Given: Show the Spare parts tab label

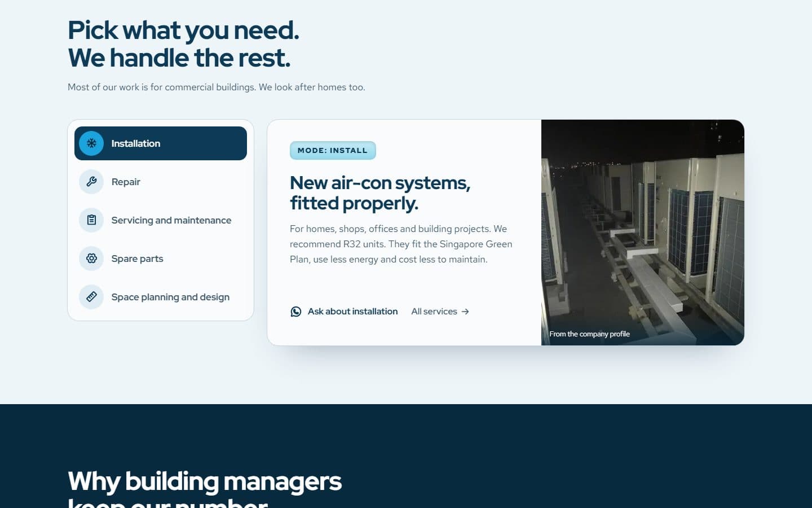Looking at the screenshot, I should pos(137,259).
